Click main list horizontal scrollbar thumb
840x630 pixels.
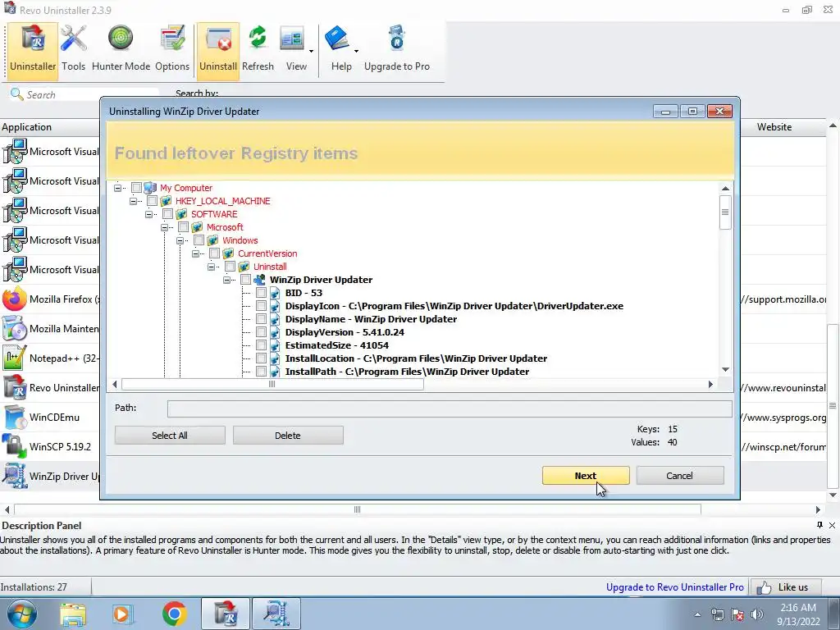[358, 509]
